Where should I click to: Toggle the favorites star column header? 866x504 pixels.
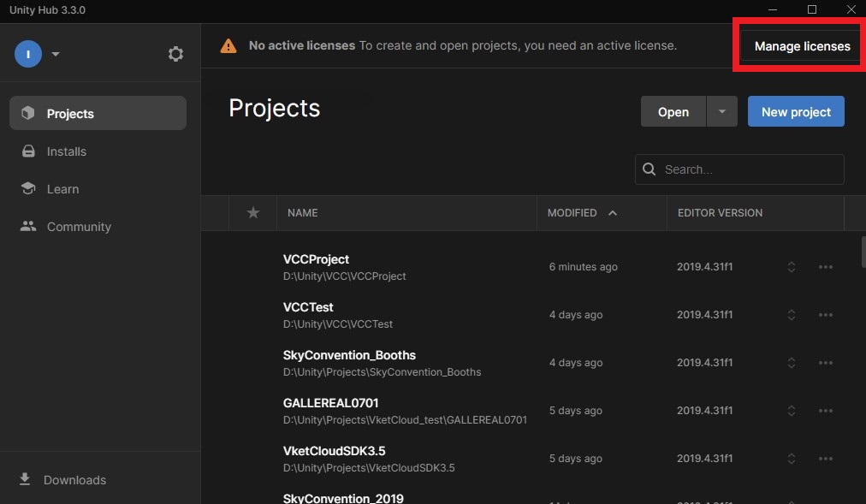coord(253,213)
